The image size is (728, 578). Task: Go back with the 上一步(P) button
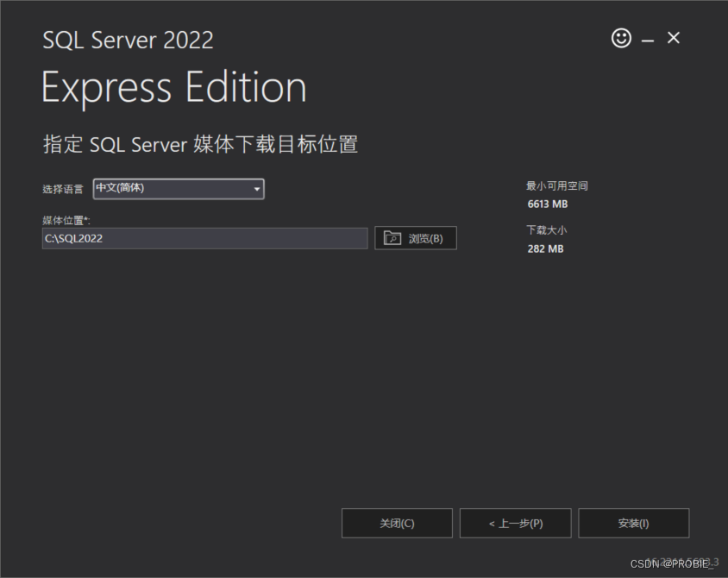(x=515, y=523)
